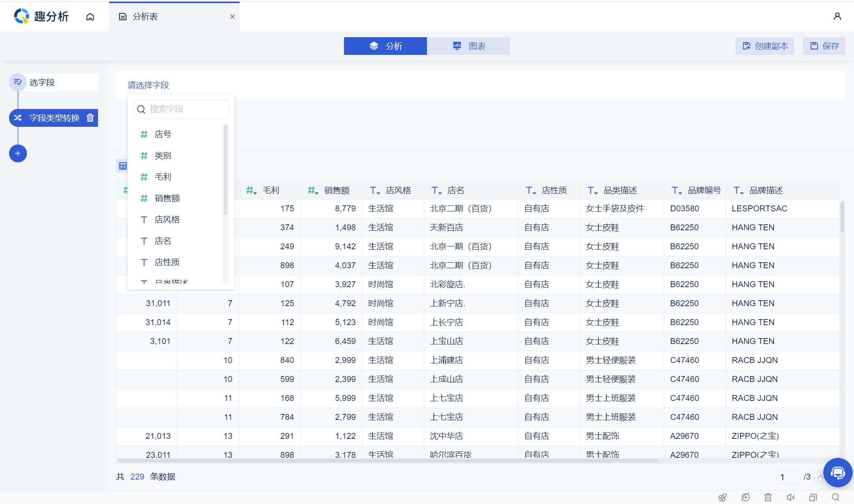Screen dimensions: 854x504
Task: Click the magnifier icon in bottom bar
Action: (x=835, y=498)
